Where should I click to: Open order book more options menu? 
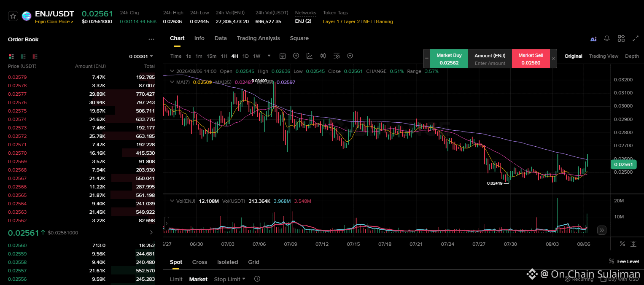click(151, 39)
